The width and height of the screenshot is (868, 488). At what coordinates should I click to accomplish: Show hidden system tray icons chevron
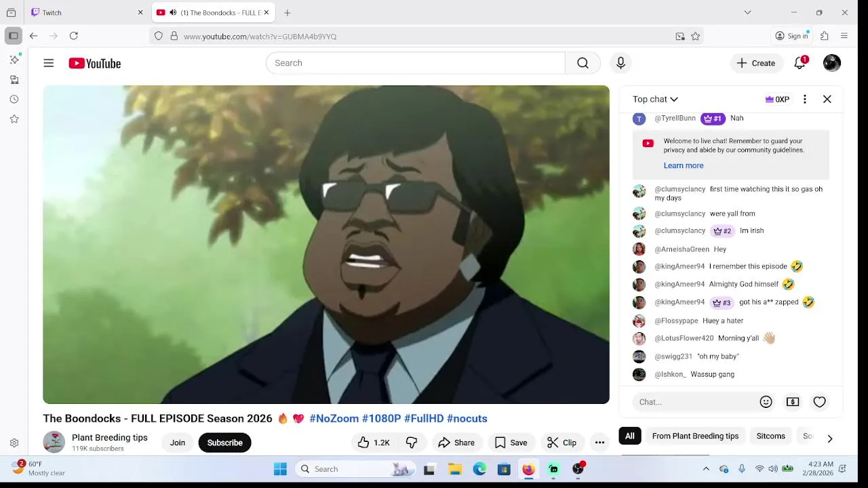[x=706, y=469]
